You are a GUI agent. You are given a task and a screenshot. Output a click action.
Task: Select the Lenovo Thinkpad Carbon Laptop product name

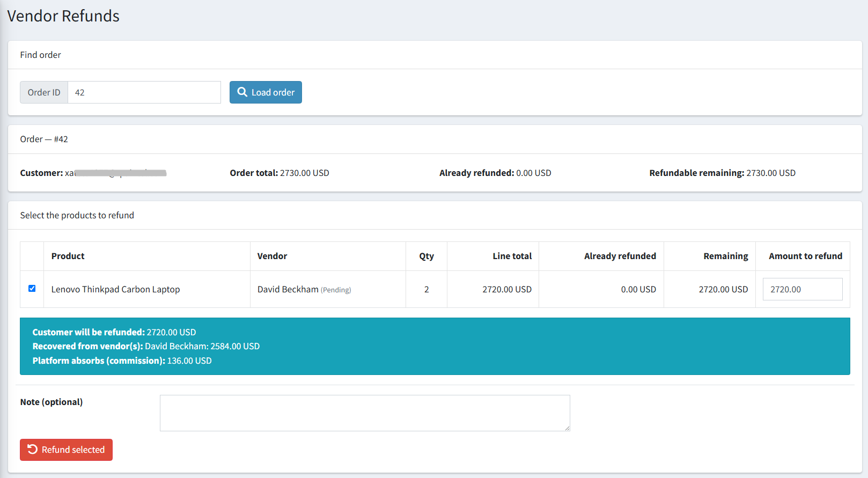coord(116,289)
